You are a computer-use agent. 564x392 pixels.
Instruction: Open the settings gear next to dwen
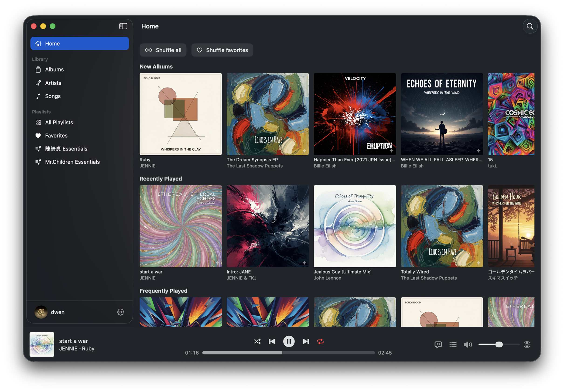(121, 312)
